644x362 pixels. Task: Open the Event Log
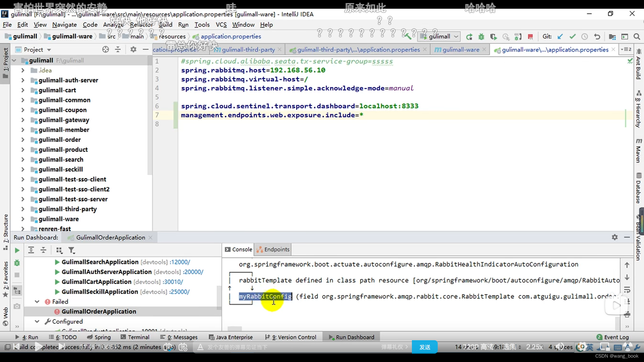tap(612, 337)
